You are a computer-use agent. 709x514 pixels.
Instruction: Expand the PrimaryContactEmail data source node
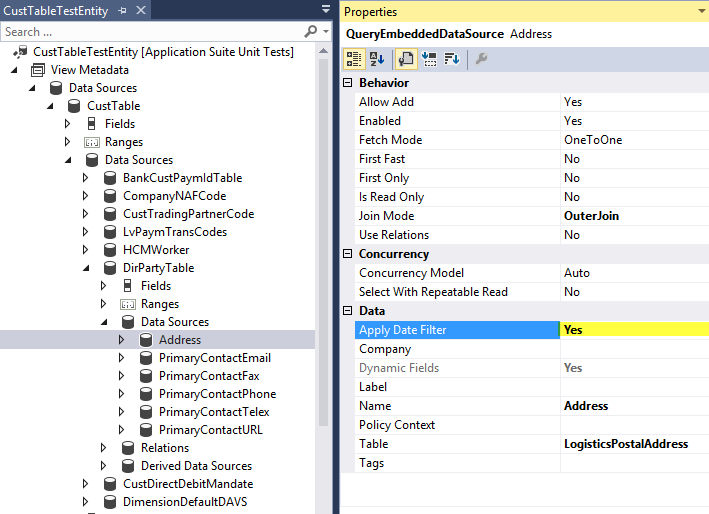122,358
